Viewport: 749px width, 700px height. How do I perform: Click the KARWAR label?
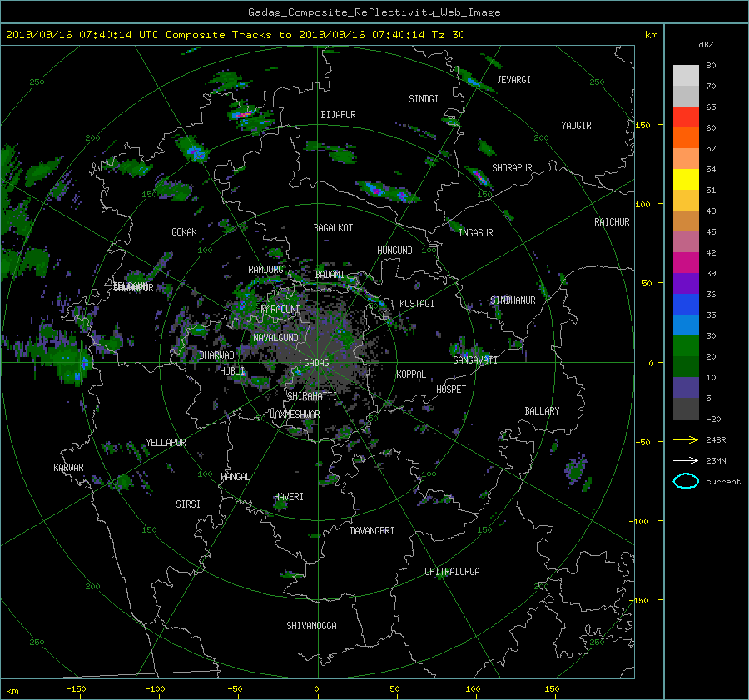click(x=68, y=468)
